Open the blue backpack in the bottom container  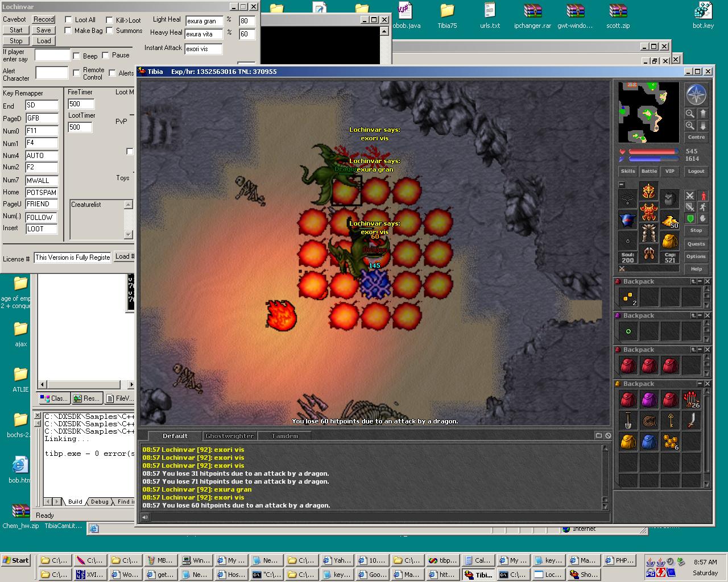click(649, 442)
